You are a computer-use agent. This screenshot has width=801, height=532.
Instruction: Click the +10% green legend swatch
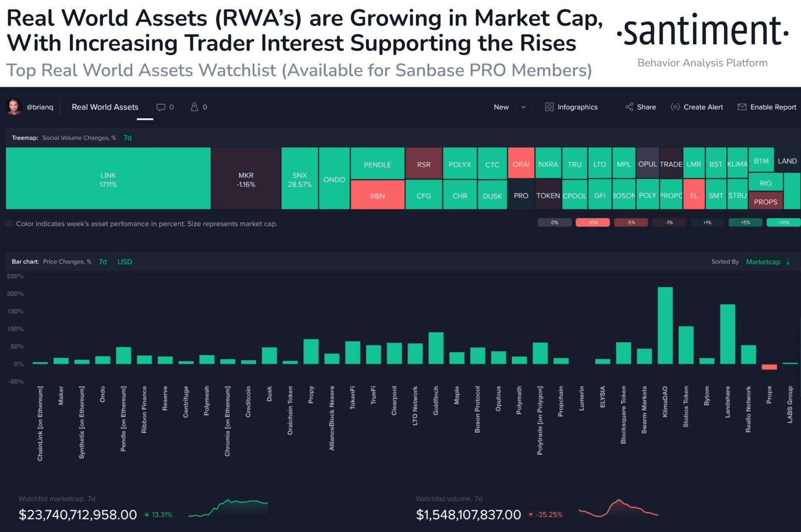(x=783, y=222)
